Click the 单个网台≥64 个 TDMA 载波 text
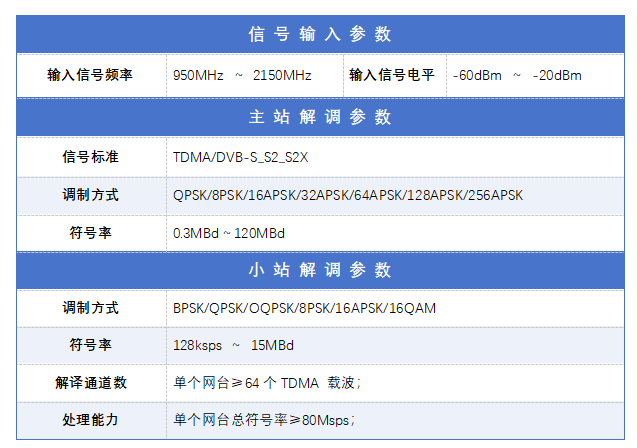 coord(266,382)
